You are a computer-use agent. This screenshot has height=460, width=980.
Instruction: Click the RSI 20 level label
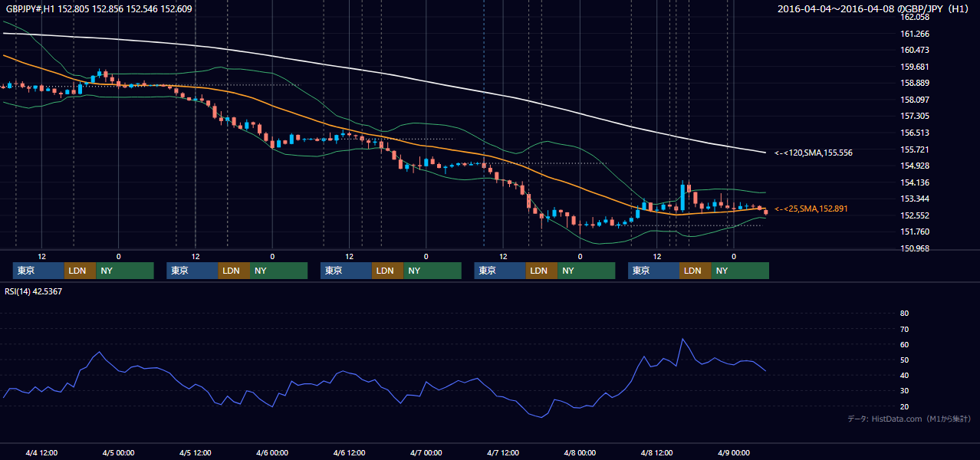pyautogui.click(x=904, y=406)
